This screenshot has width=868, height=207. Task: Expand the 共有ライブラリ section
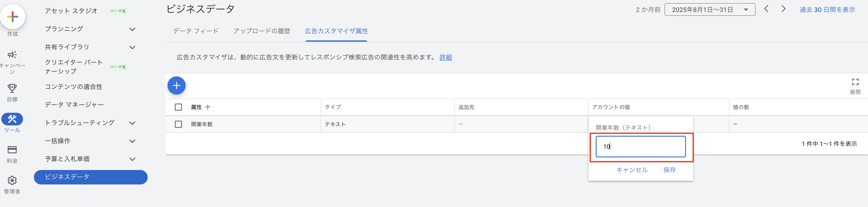coord(132,47)
